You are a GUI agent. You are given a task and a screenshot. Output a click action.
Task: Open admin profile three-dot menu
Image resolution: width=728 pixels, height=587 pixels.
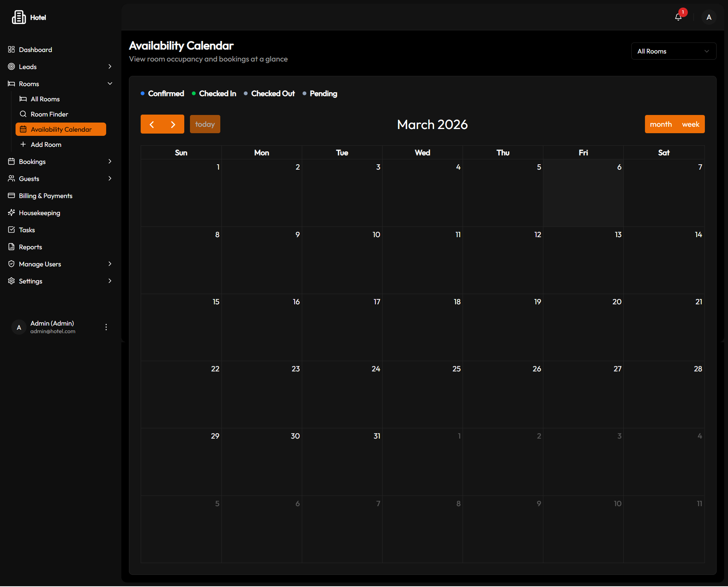[106, 327]
